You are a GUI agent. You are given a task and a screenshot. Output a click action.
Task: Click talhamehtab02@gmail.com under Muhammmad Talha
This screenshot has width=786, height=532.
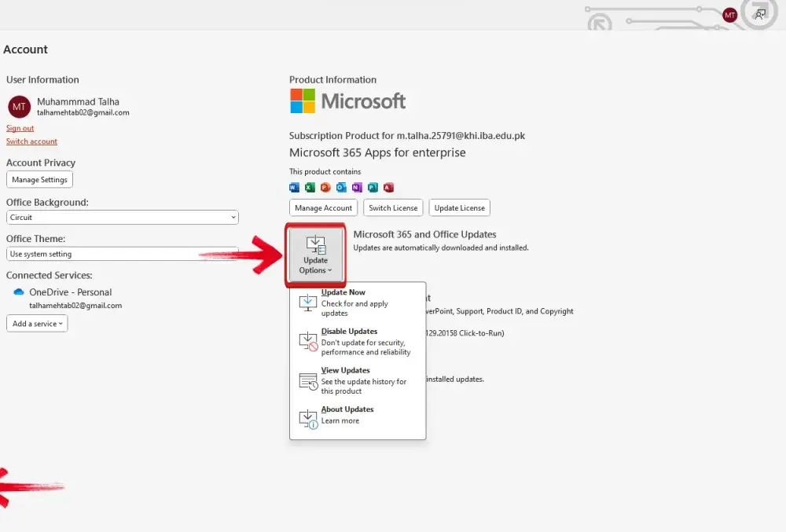pyautogui.click(x=83, y=112)
